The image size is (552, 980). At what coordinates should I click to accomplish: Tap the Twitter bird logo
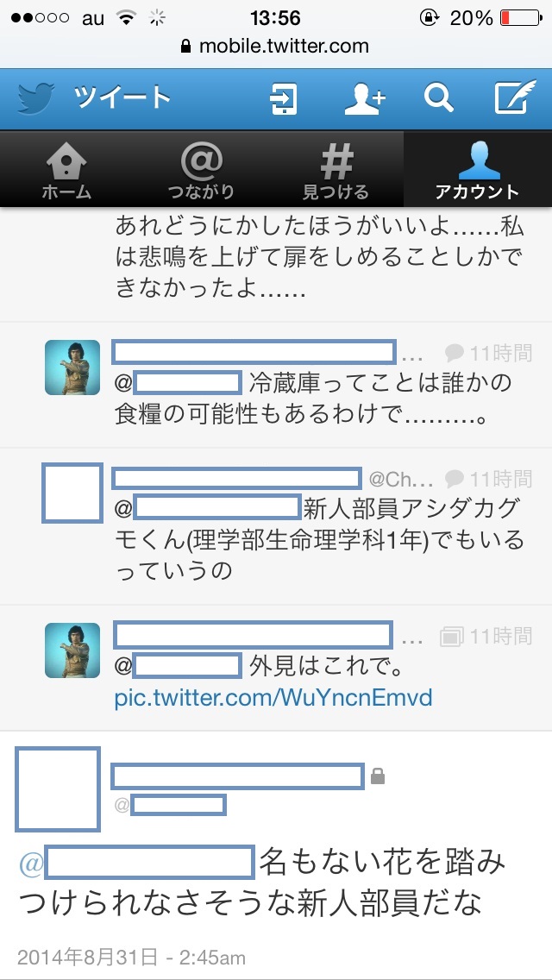[35, 98]
